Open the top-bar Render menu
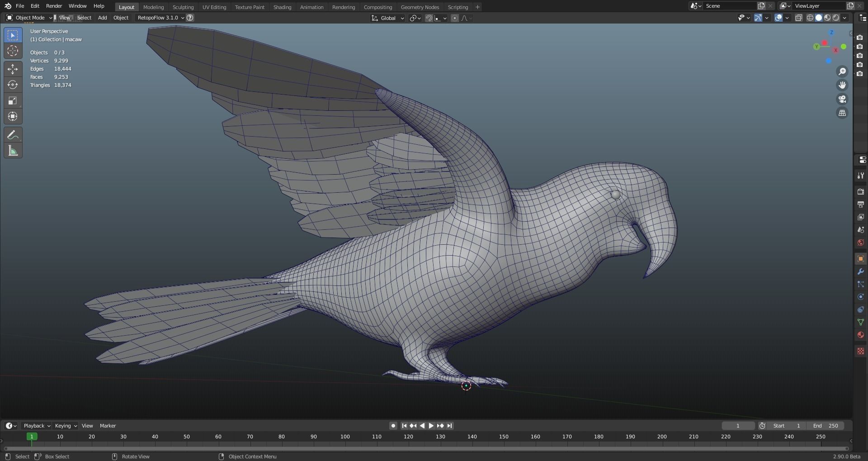868x461 pixels. click(x=54, y=6)
